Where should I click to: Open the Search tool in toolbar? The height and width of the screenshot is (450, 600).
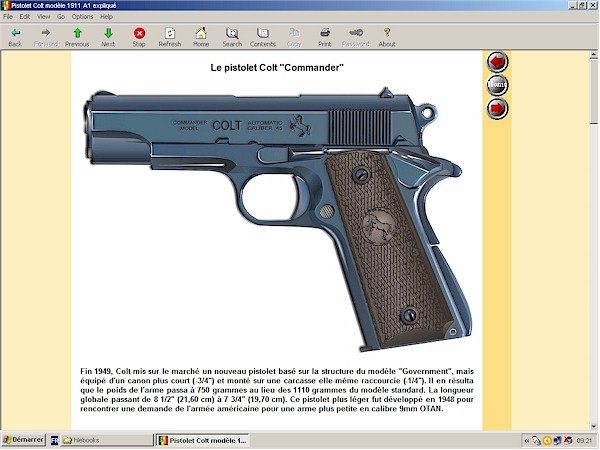point(232,37)
